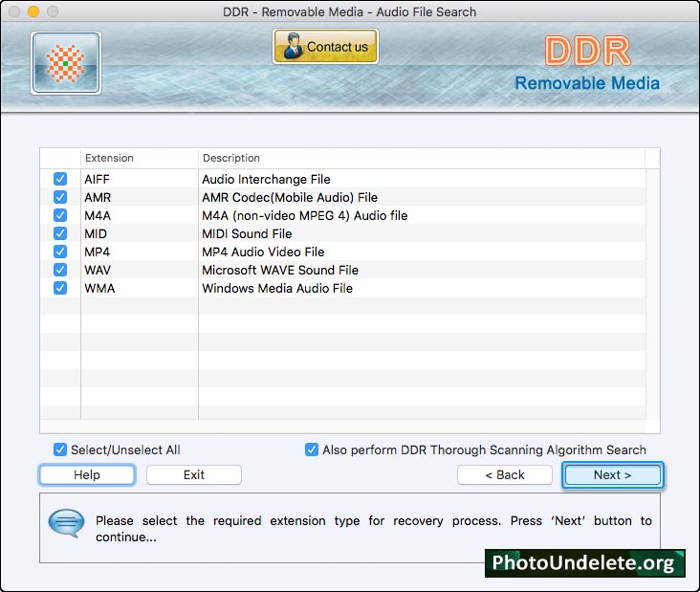The height and width of the screenshot is (592, 700).
Task: Click the MP4 extension cell
Action: 140,252
